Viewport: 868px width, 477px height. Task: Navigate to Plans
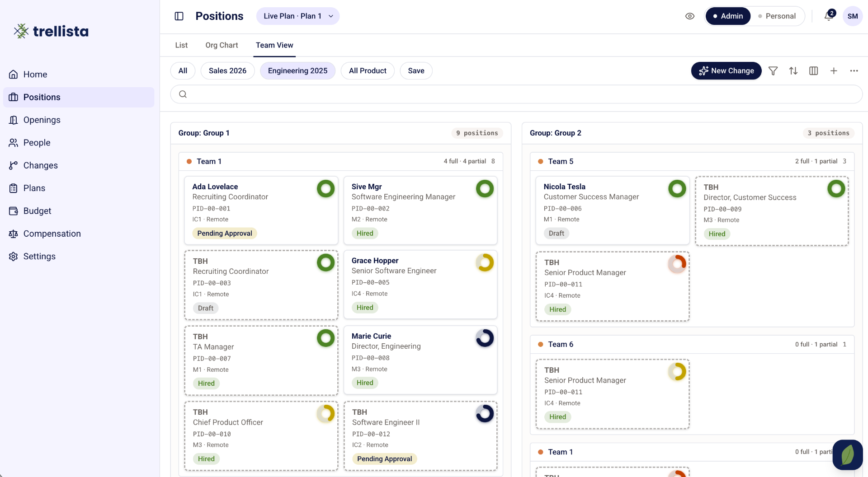point(79,188)
